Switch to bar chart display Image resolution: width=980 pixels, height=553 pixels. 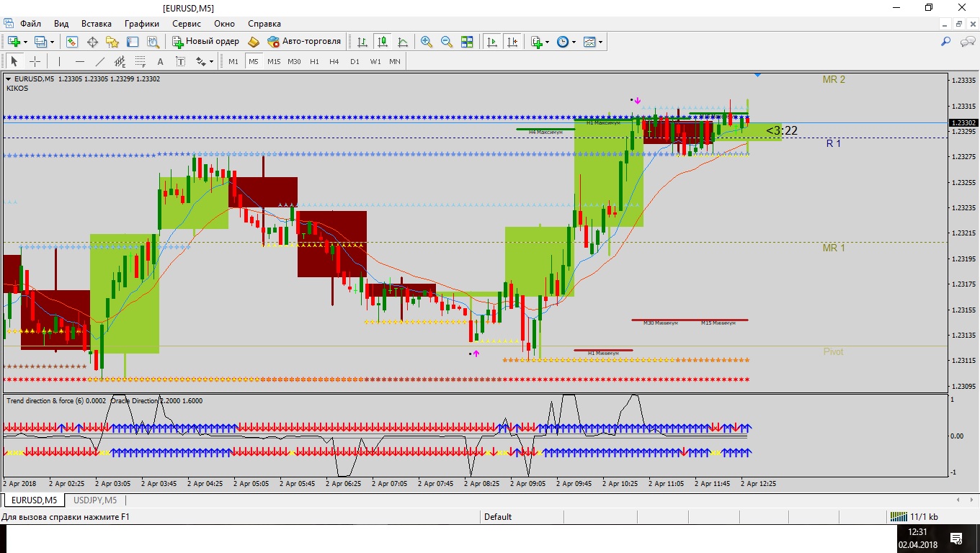pos(362,42)
